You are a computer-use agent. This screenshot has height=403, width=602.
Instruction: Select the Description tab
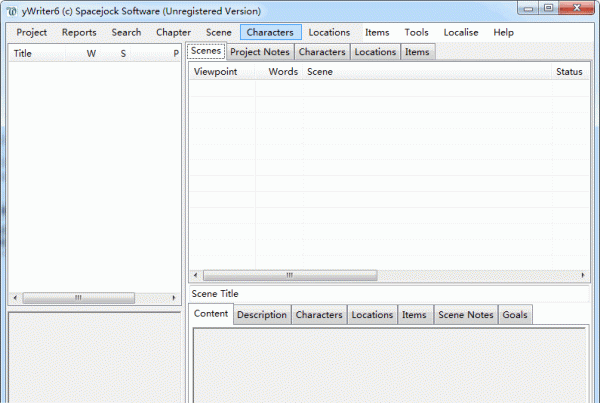pos(262,315)
